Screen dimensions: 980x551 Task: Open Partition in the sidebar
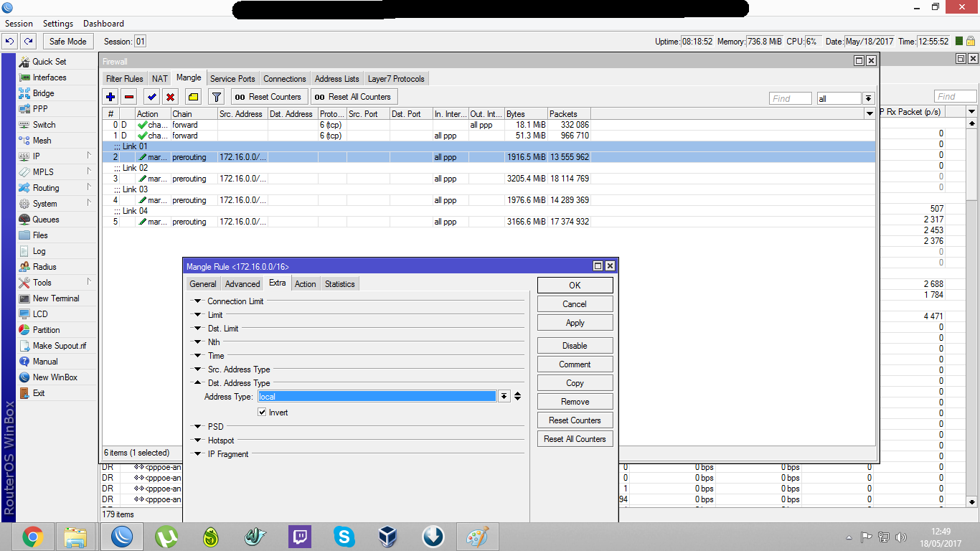[x=47, y=330]
